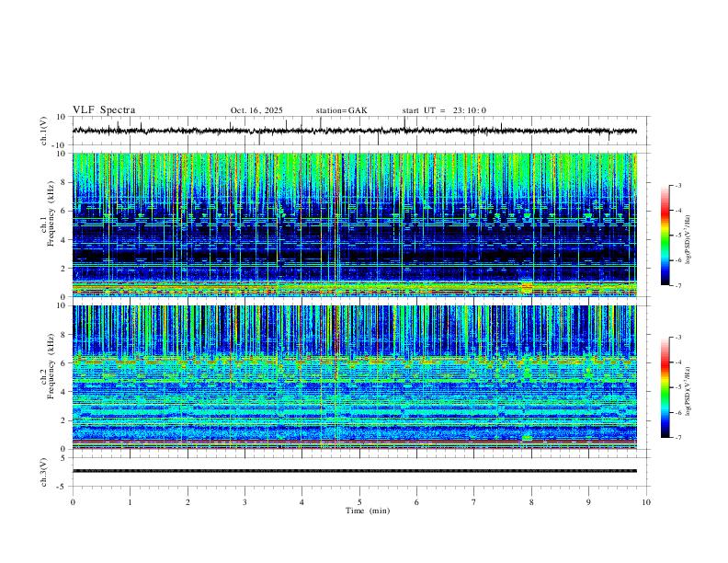This screenshot has height=563, width=728.
Task: Click the ch.1(V) axis label
Action: click(x=44, y=131)
